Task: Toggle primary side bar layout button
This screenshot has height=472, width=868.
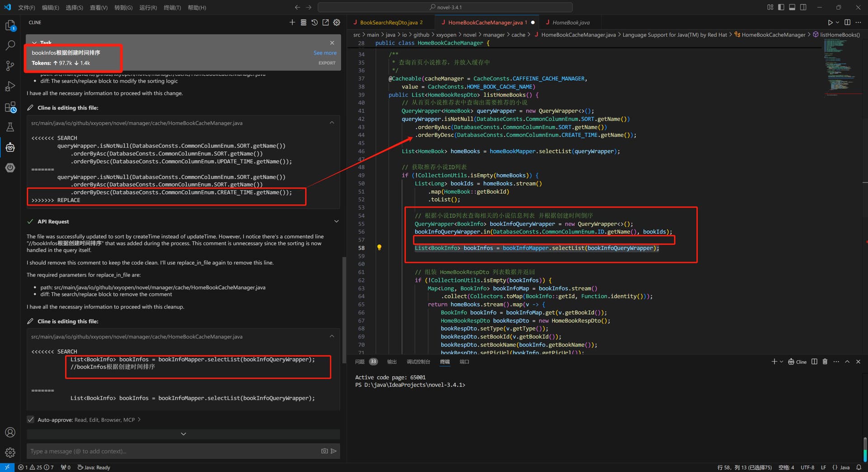Action: coord(781,7)
